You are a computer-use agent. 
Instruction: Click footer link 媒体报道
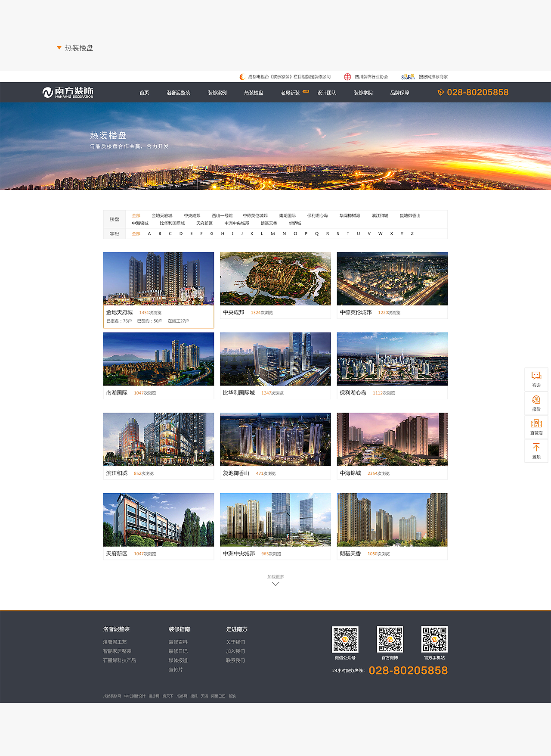(x=178, y=660)
